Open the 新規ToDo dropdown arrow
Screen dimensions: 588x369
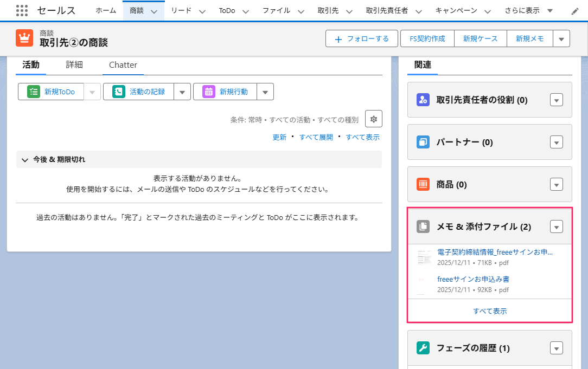[x=92, y=92]
